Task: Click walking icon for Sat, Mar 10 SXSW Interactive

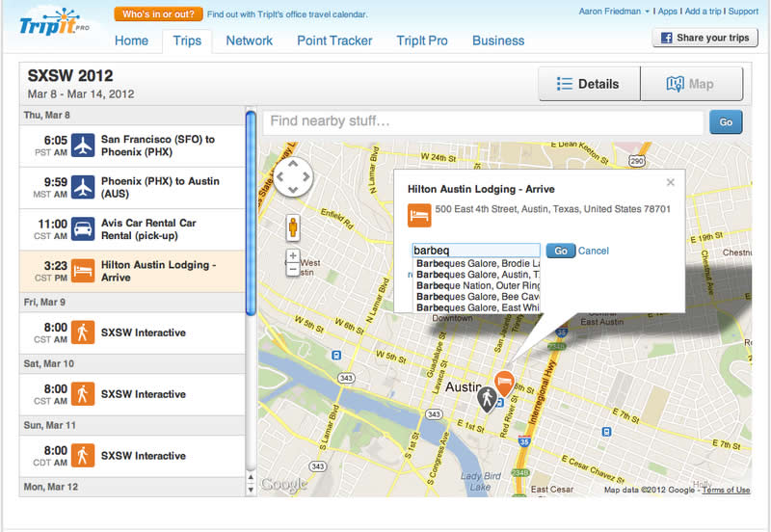Action: coord(83,394)
